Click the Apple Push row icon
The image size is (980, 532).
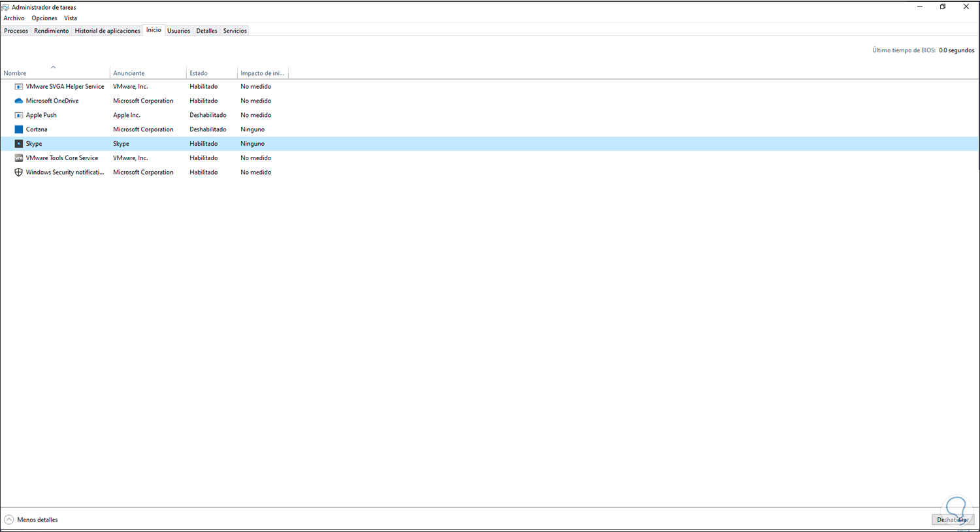point(19,115)
